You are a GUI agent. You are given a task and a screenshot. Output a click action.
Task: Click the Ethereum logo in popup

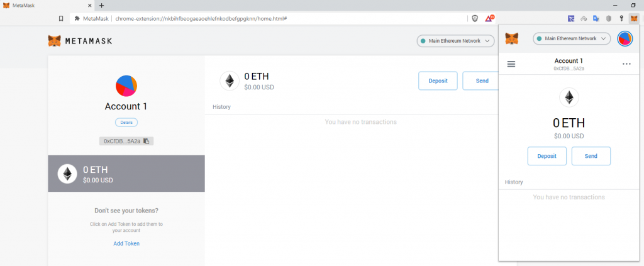[x=569, y=97]
